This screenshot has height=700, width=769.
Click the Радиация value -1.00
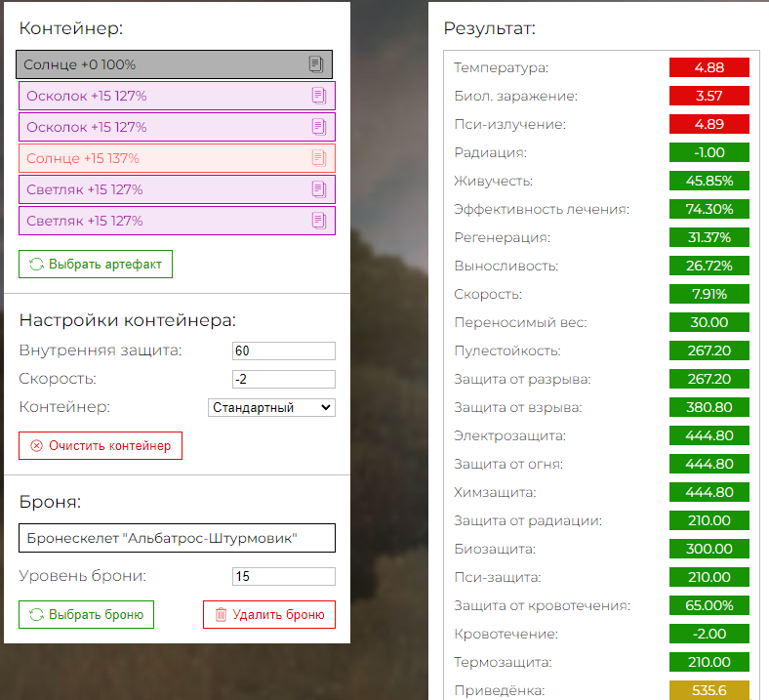click(x=709, y=152)
